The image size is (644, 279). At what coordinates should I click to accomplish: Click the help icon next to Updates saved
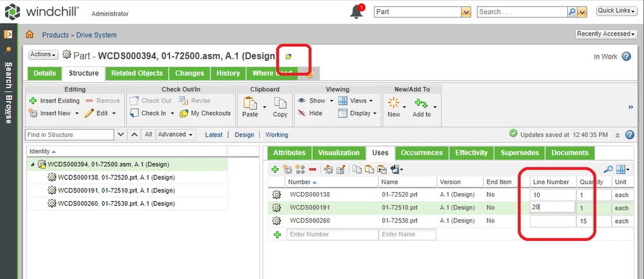tap(629, 135)
